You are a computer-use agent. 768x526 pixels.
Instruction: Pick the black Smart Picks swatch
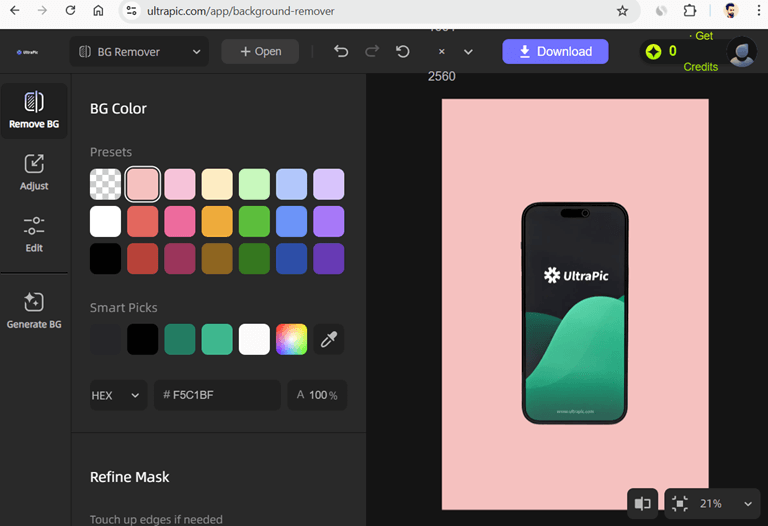point(143,339)
